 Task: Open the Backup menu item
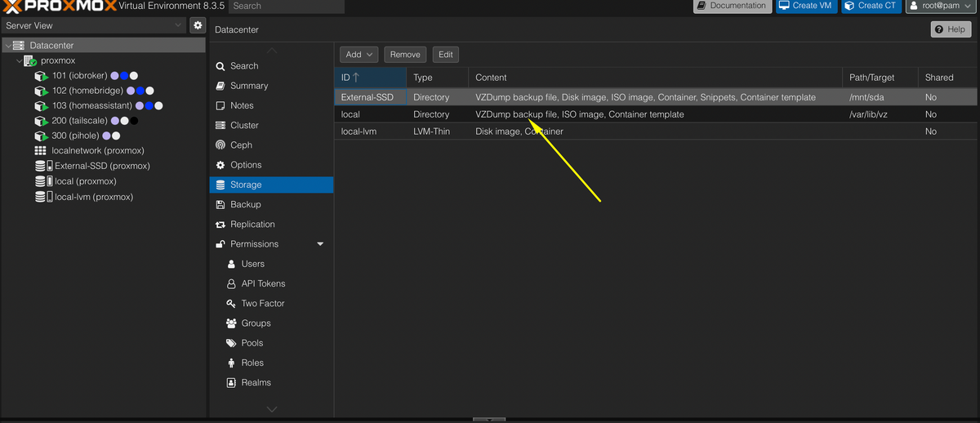click(271, 204)
